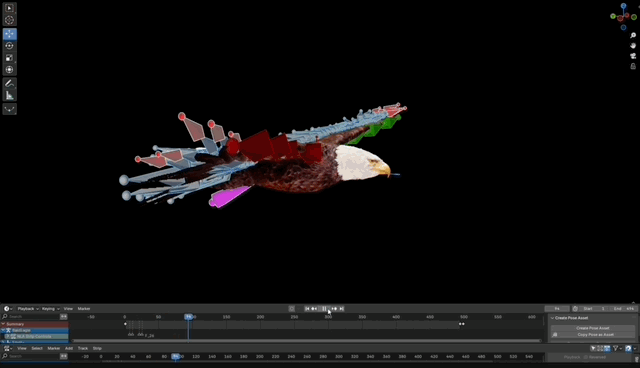
Task: Collapse the BaldEagle channel row
Action: (3, 330)
